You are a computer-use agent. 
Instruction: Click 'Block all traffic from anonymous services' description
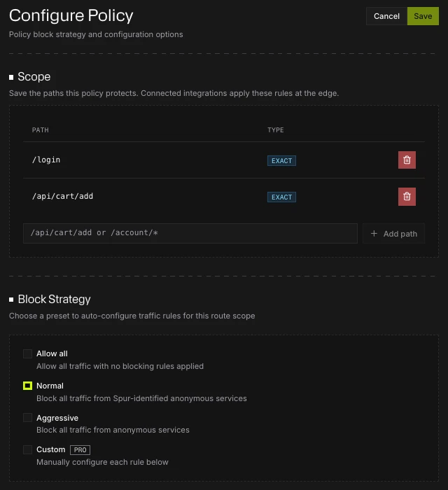pyautogui.click(x=113, y=430)
